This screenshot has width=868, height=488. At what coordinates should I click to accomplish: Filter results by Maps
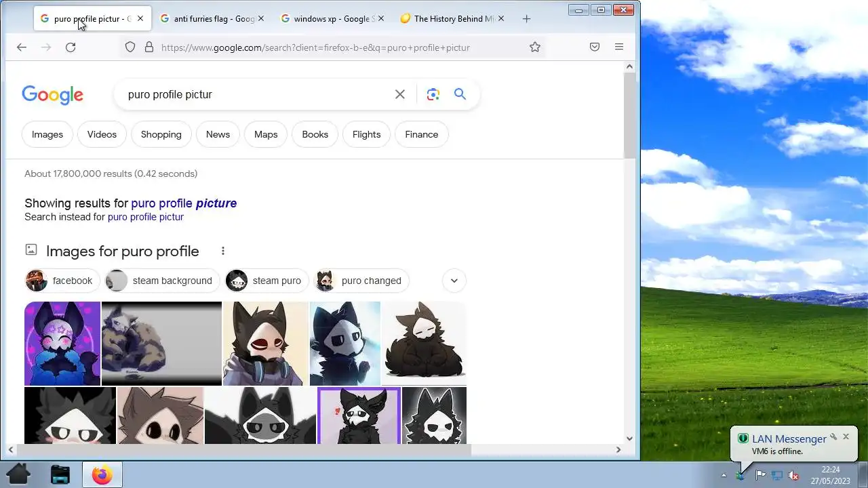coord(266,134)
